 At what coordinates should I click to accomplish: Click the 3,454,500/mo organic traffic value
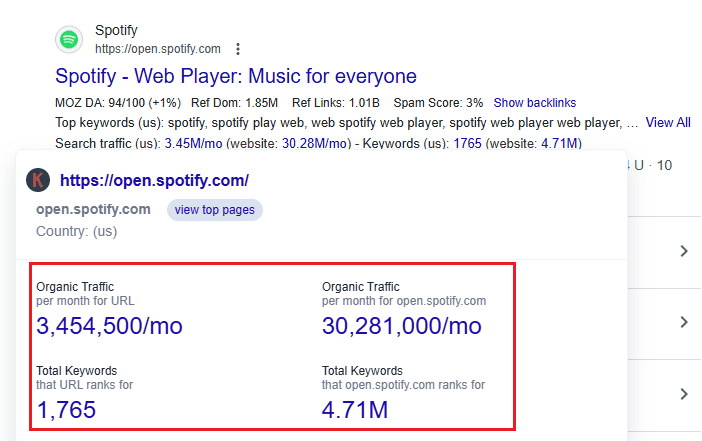click(x=109, y=325)
